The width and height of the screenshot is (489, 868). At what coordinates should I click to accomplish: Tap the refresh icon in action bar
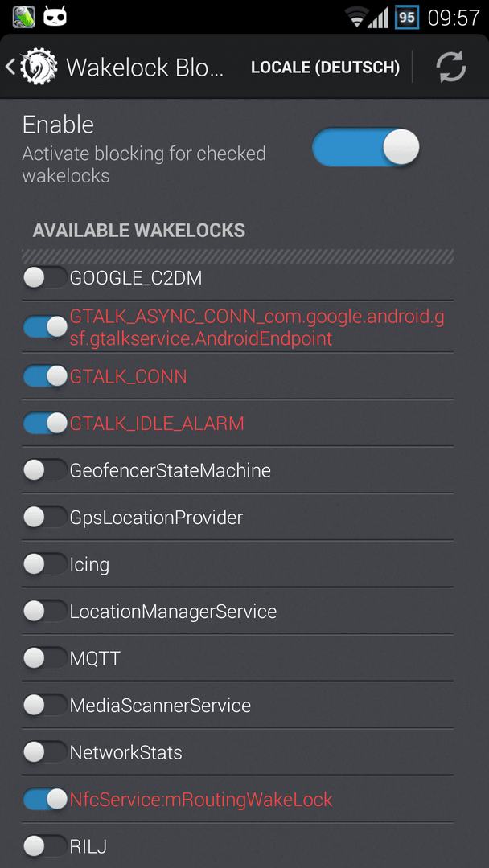pos(450,67)
